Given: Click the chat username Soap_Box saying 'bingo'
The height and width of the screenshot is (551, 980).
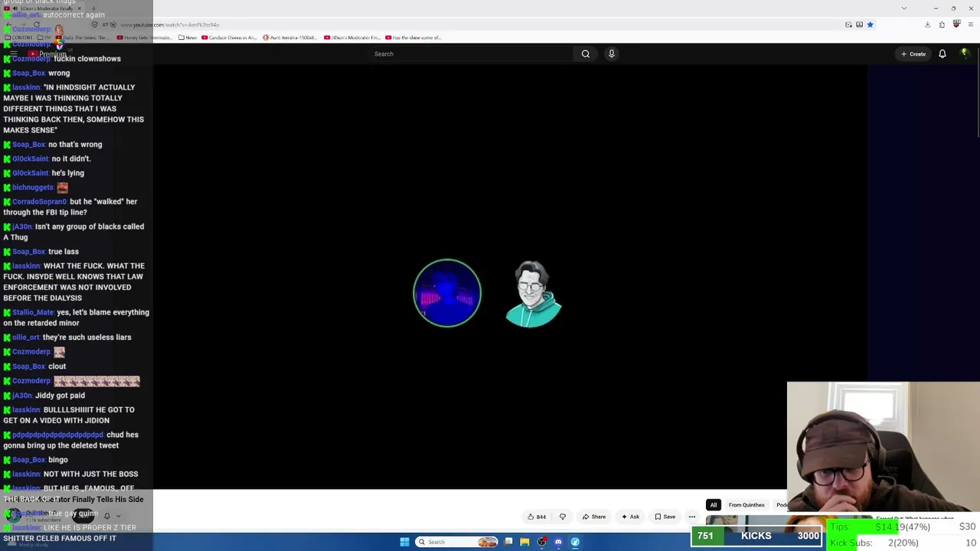Looking at the screenshot, I should (29, 460).
